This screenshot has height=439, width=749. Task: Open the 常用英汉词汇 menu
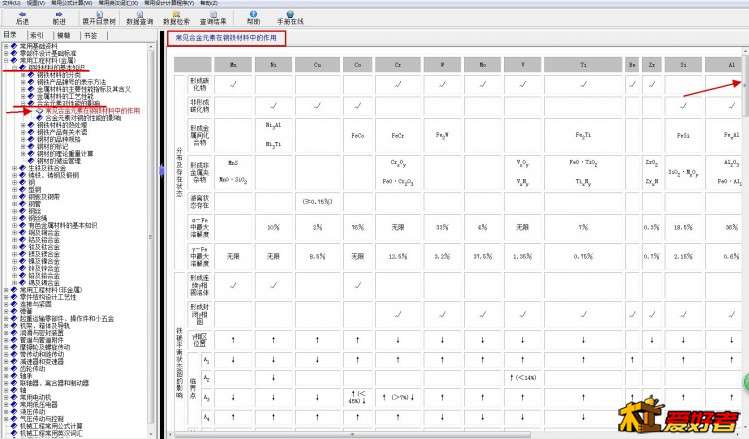tap(118, 3)
